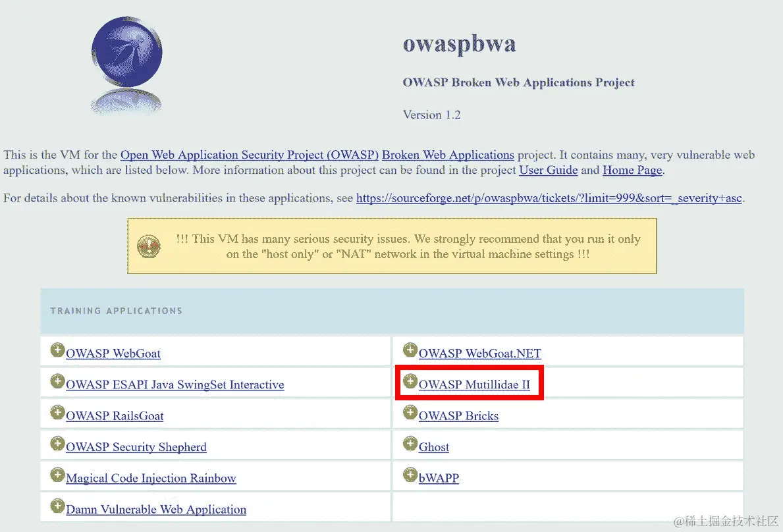Click the owaspbwa page title

[x=460, y=44]
